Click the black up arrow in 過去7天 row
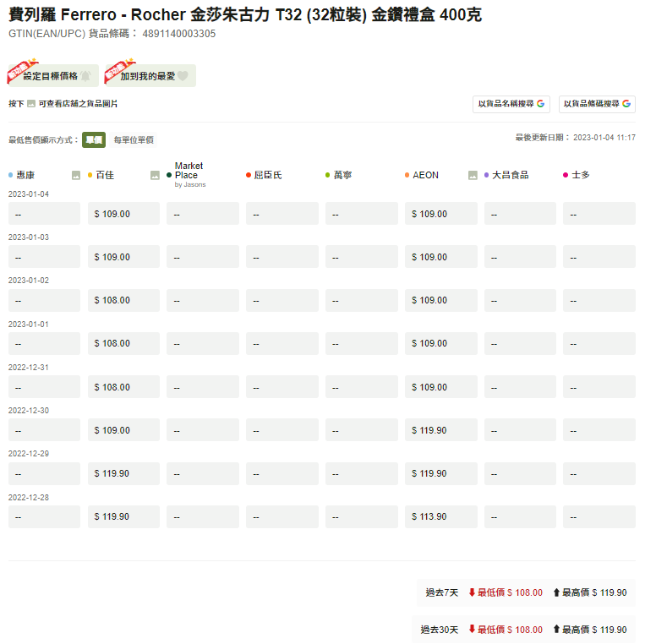Viewport: 656px width, 644px height. tap(556, 592)
